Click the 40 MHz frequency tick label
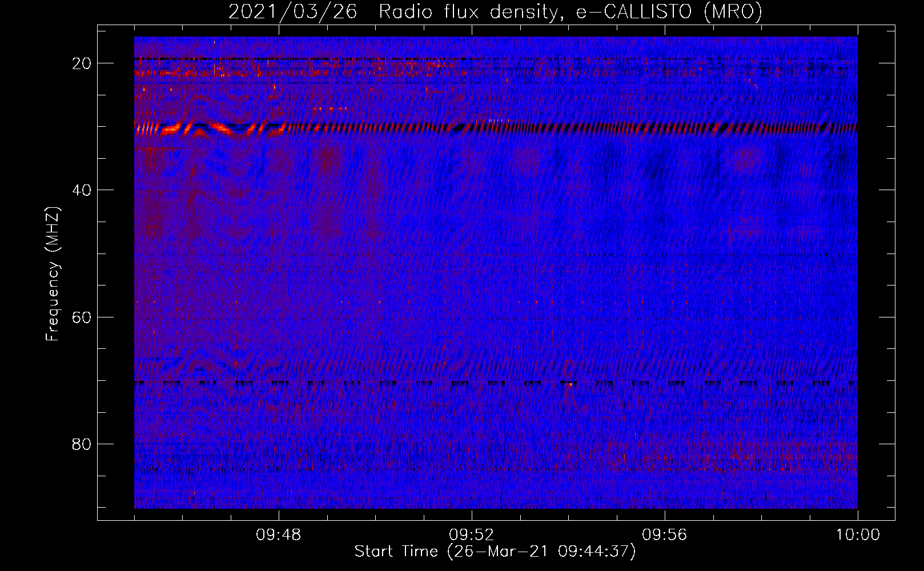This screenshot has width=924, height=571. point(82,190)
